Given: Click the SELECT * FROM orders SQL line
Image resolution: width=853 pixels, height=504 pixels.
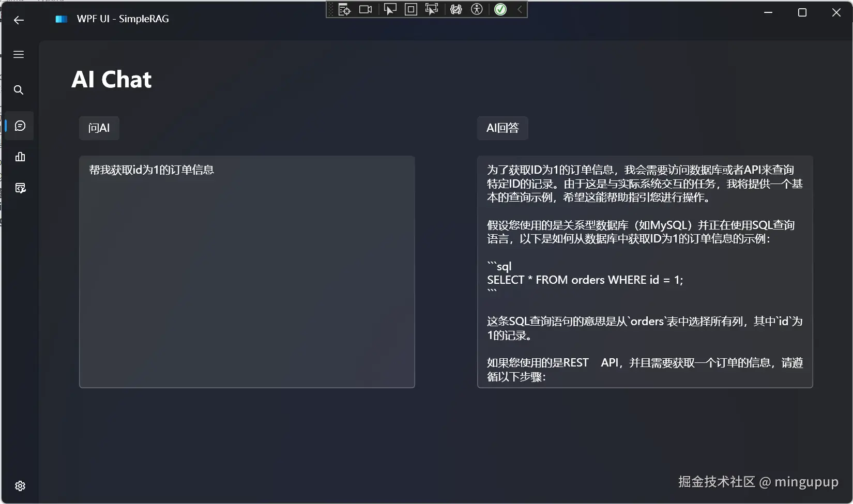Looking at the screenshot, I should [x=585, y=280].
